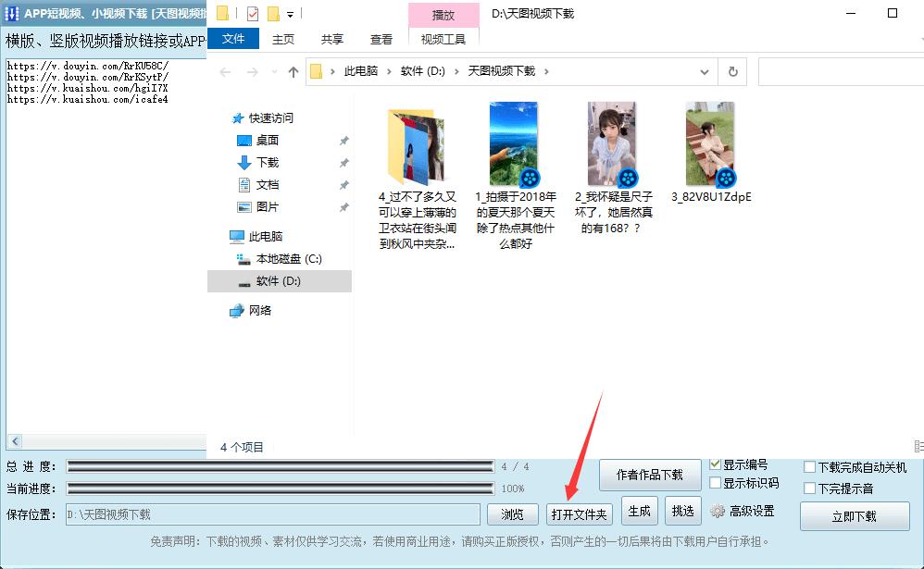The width and height of the screenshot is (924, 569).
Task: Click the up-one-level arrow in Explorer
Action: (292, 71)
